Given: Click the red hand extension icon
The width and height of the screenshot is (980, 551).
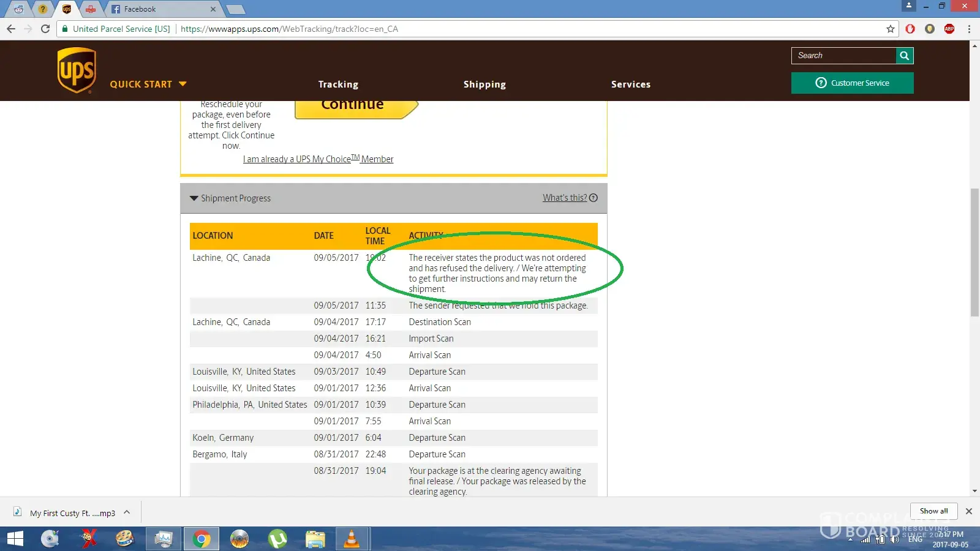Looking at the screenshot, I should (x=910, y=29).
